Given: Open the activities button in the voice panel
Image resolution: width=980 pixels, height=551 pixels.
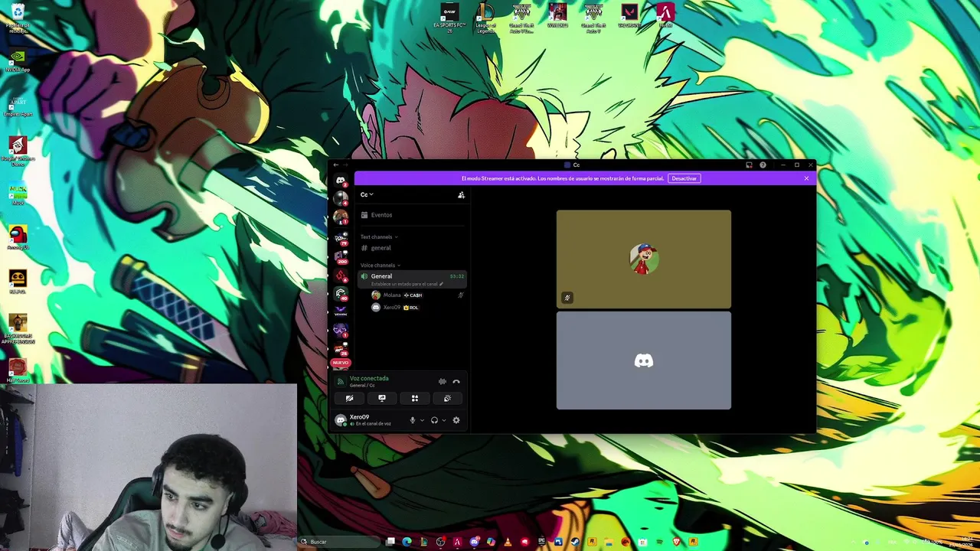Looking at the screenshot, I should (415, 398).
